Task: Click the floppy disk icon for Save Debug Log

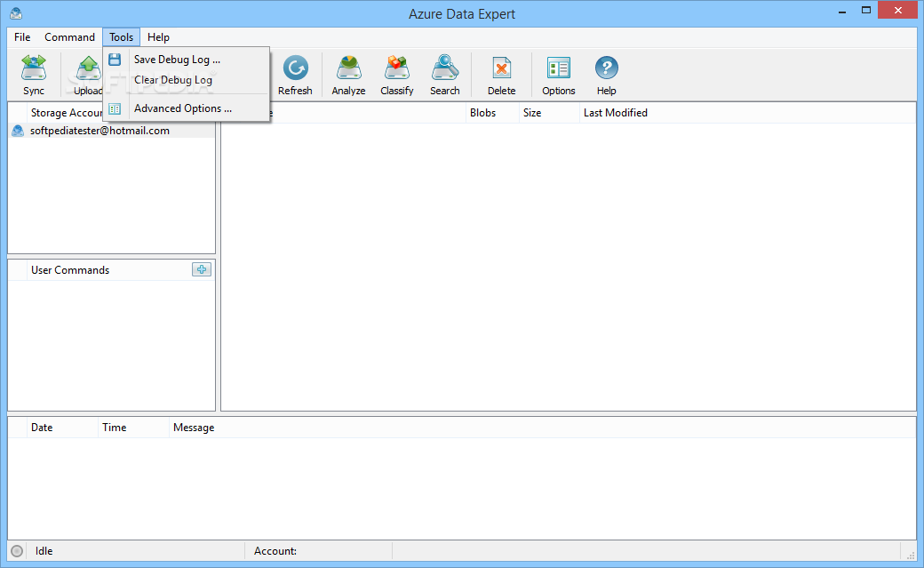Action: [x=115, y=59]
